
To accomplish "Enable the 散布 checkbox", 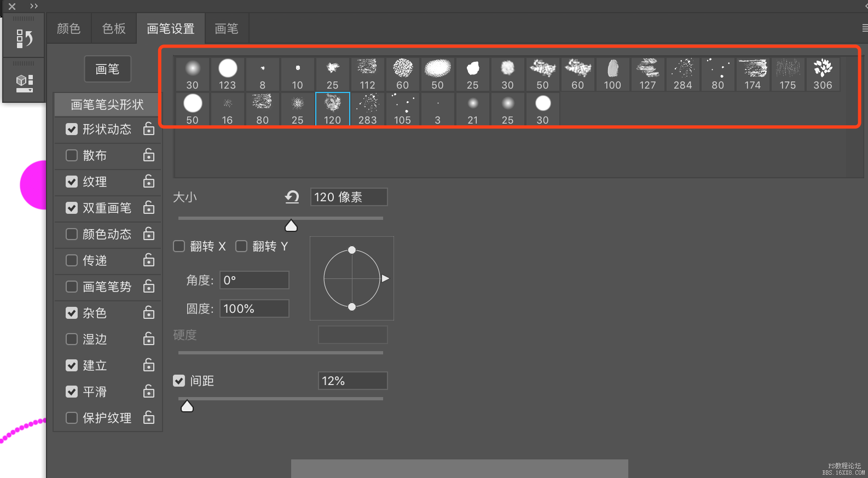I will [x=72, y=155].
